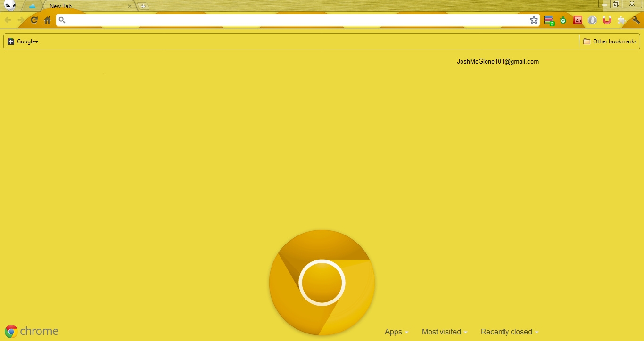Click the JoshMcGlone101 email address
This screenshot has height=341, width=644.
click(x=498, y=61)
